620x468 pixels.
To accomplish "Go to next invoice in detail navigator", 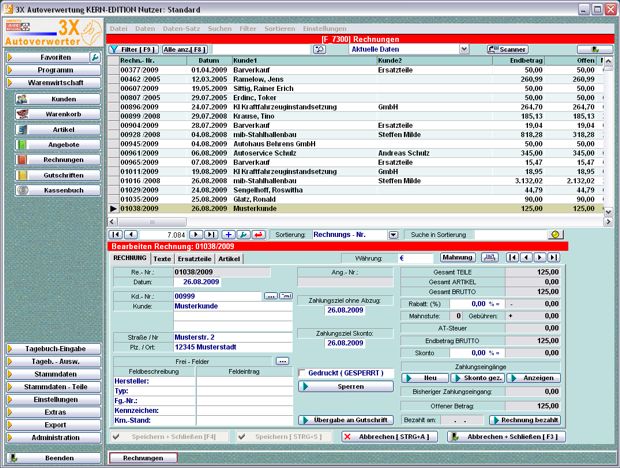I will 540,257.
